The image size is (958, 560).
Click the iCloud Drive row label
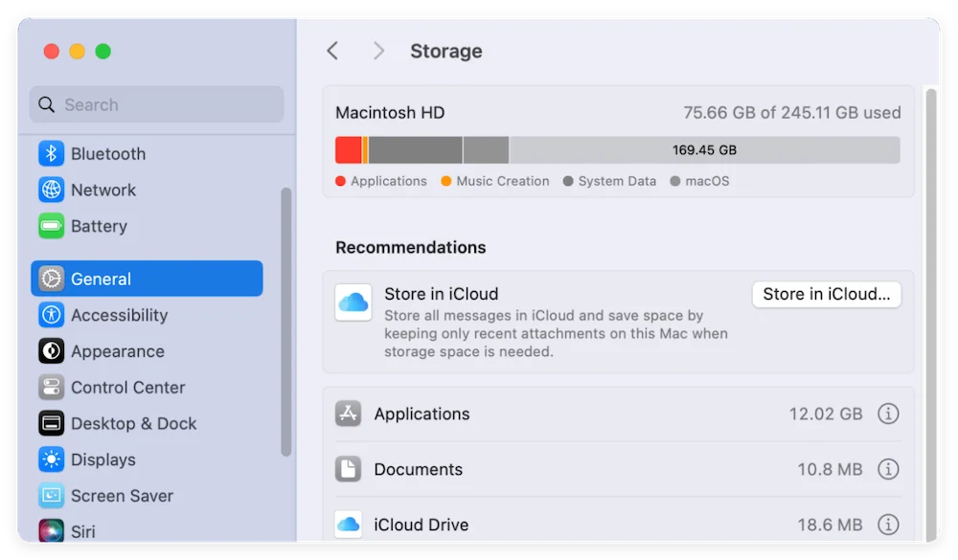click(421, 524)
